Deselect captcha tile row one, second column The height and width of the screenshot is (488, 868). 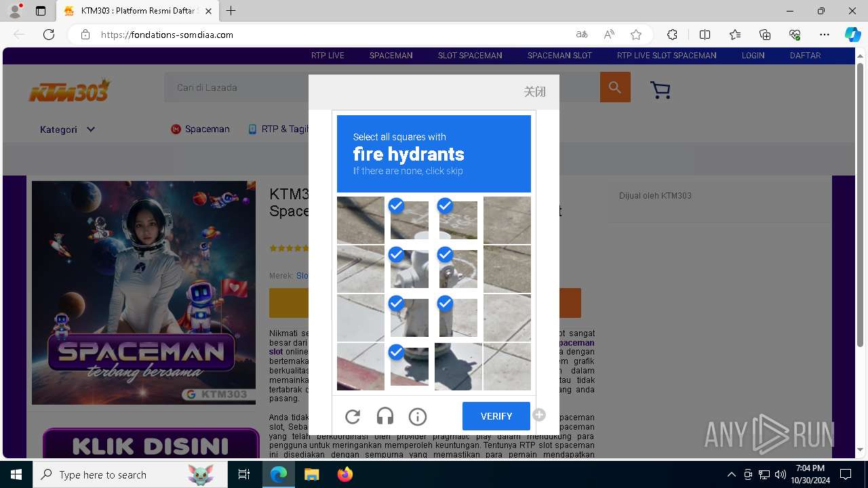click(410, 220)
